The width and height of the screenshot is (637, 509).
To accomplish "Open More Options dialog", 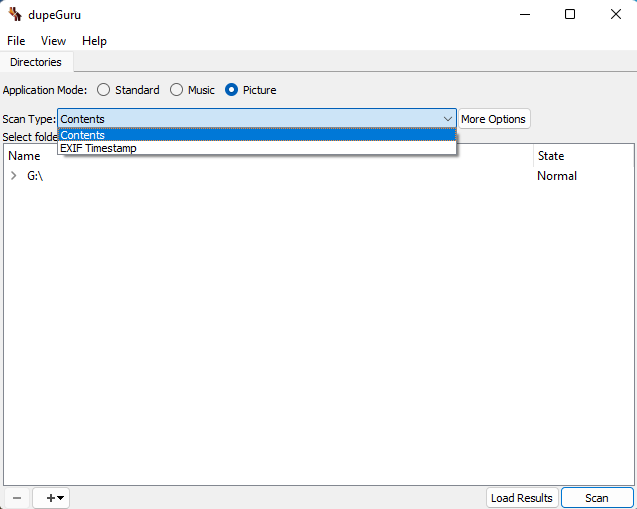I will [x=494, y=119].
